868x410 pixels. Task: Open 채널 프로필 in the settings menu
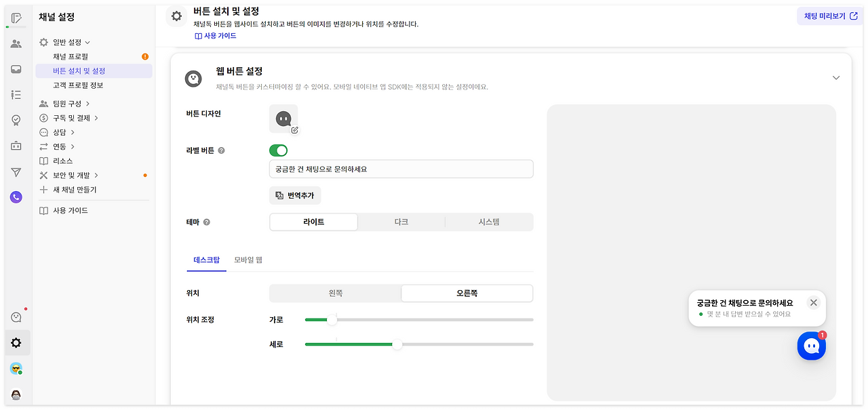[x=73, y=56]
